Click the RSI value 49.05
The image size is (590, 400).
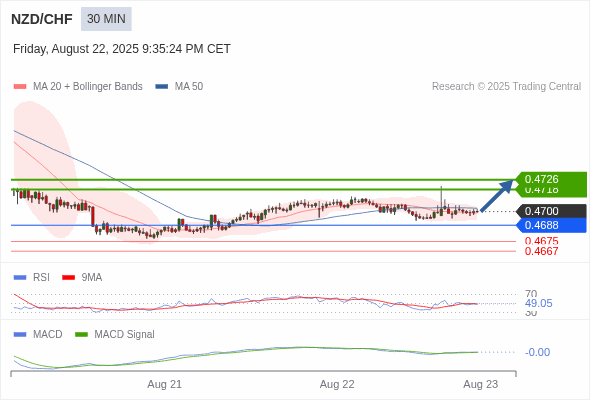tap(538, 303)
